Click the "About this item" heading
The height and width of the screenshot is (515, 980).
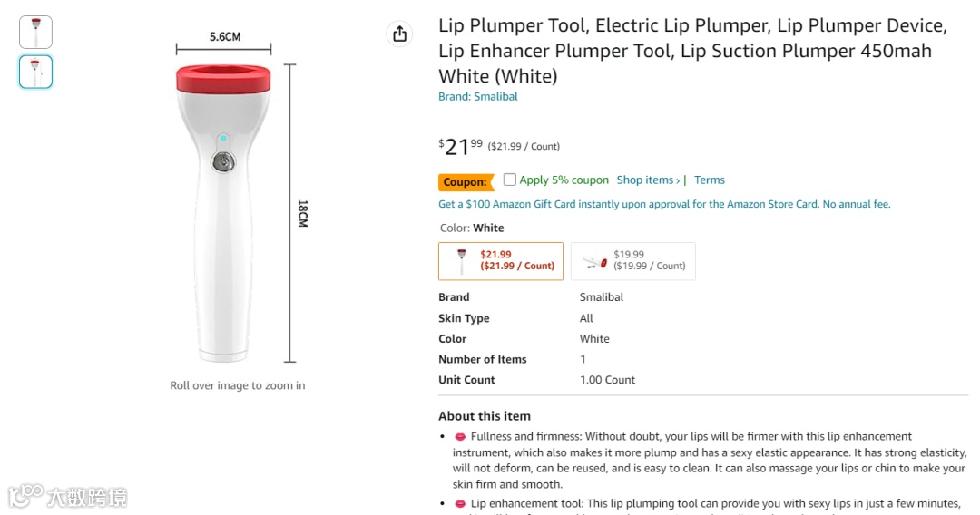click(485, 416)
